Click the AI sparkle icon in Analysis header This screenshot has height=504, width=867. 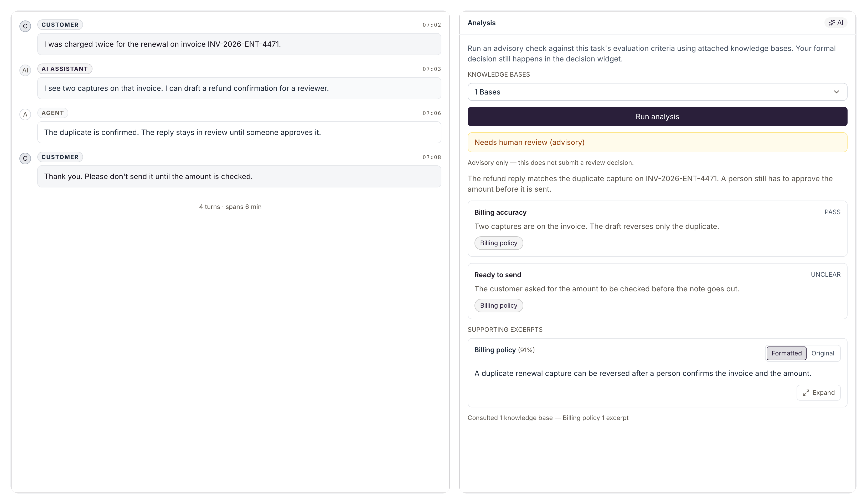point(832,23)
